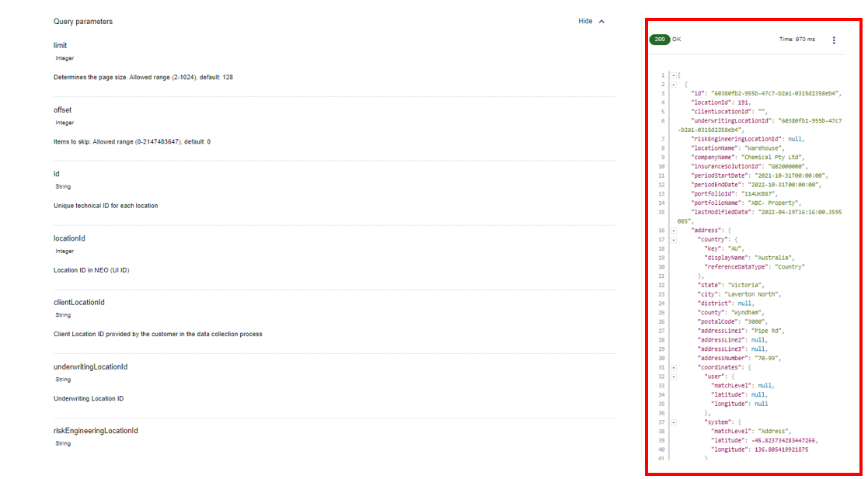Collapse the "address" JSON node
868x479 pixels.
(x=673, y=231)
